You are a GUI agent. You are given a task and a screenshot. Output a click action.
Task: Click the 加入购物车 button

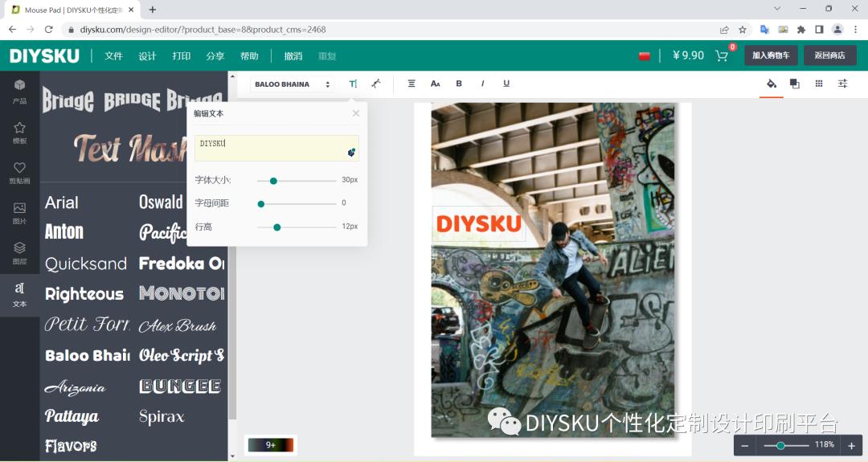[770, 55]
